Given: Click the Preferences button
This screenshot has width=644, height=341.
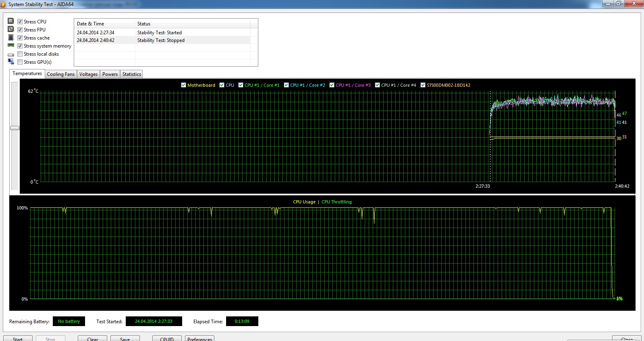Looking at the screenshot, I should point(199,339).
